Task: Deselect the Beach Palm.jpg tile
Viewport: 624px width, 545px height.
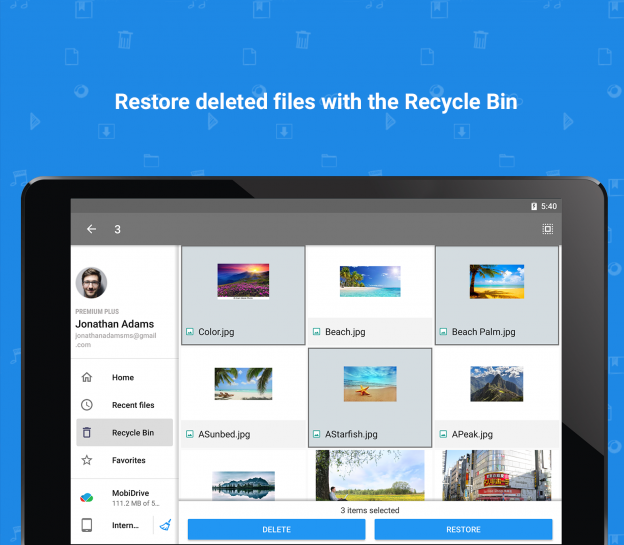Action: (x=497, y=295)
